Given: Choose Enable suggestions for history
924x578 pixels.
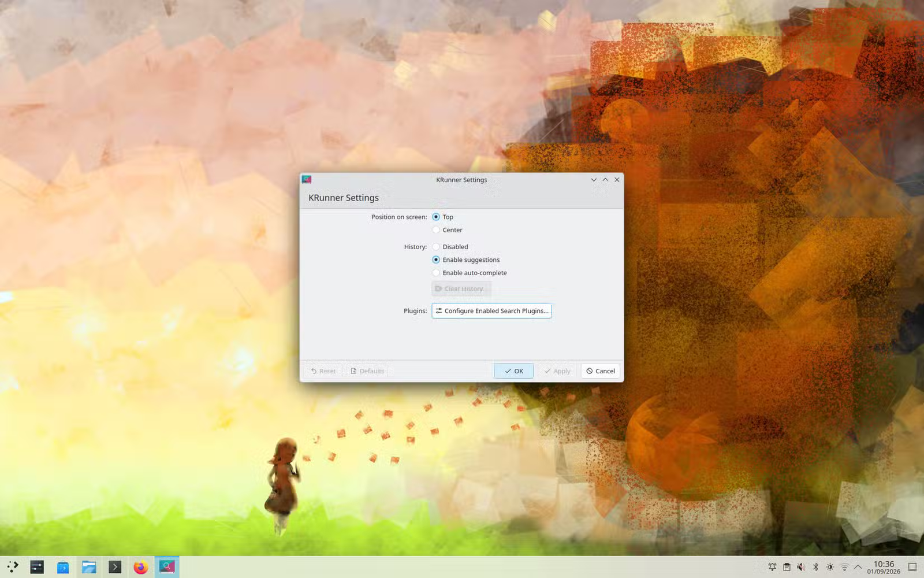Looking at the screenshot, I should click(x=465, y=260).
